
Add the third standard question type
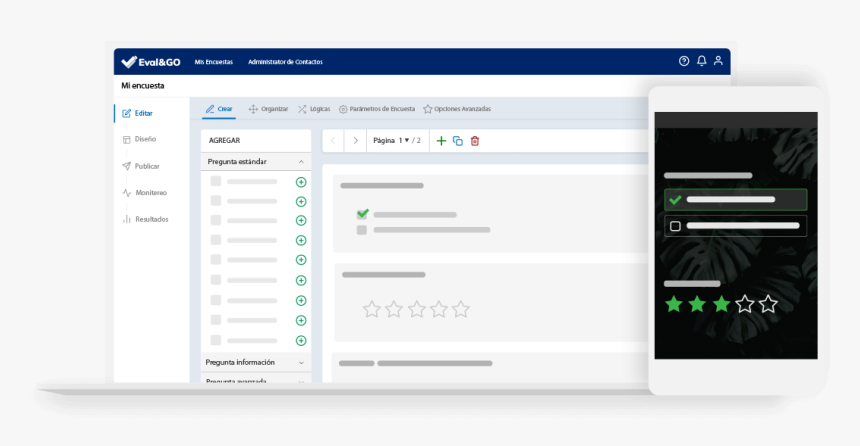301,221
